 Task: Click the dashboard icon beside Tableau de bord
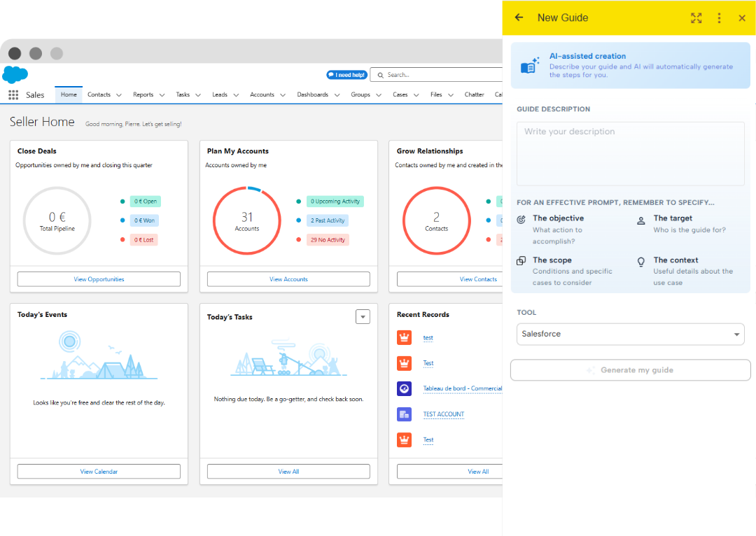tap(404, 388)
